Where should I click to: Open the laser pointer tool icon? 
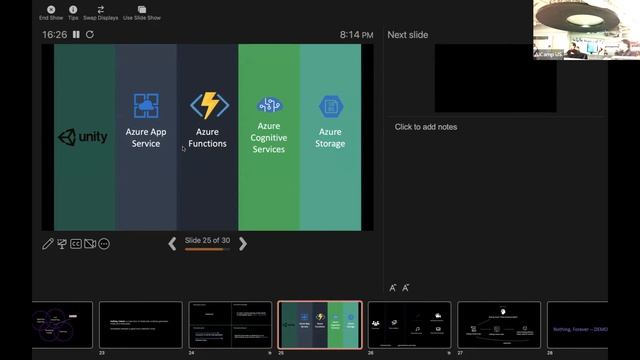point(62,244)
